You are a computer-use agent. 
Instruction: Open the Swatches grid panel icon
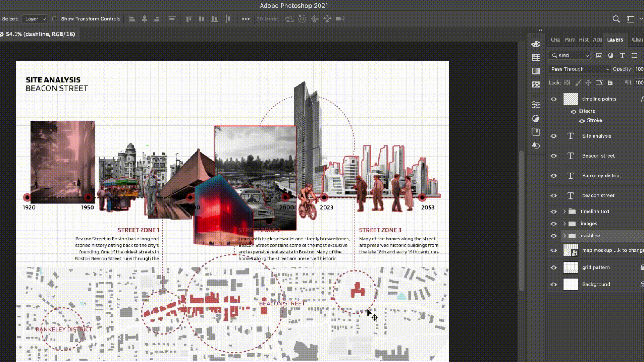(536, 58)
